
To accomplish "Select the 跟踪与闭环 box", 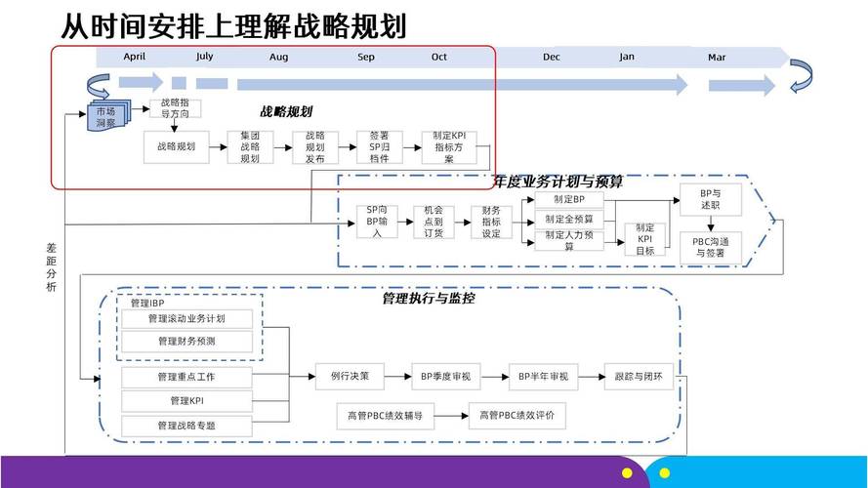I will pyautogui.click(x=639, y=377).
